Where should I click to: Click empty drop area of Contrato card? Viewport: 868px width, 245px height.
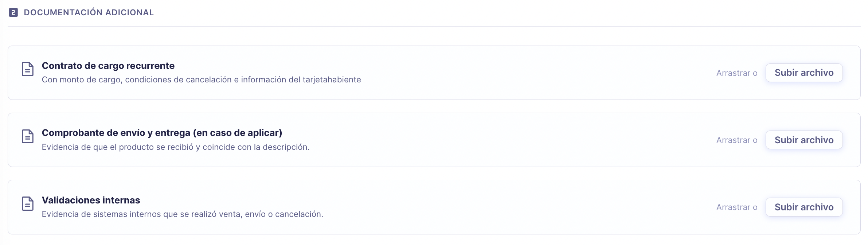tap(528, 73)
